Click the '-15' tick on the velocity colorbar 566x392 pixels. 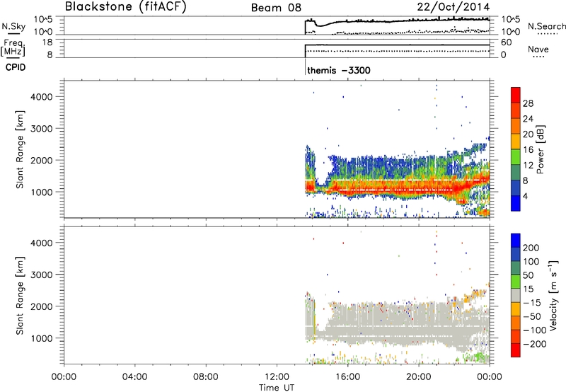[531, 303]
